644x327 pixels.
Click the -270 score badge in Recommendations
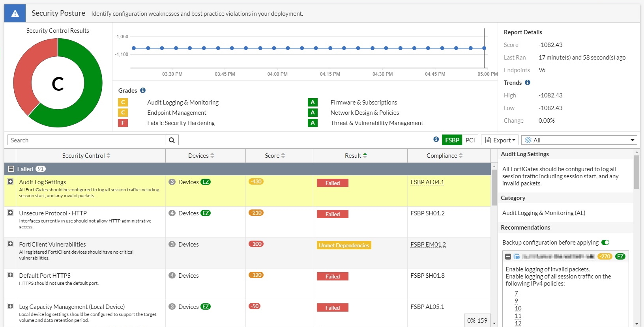605,256
